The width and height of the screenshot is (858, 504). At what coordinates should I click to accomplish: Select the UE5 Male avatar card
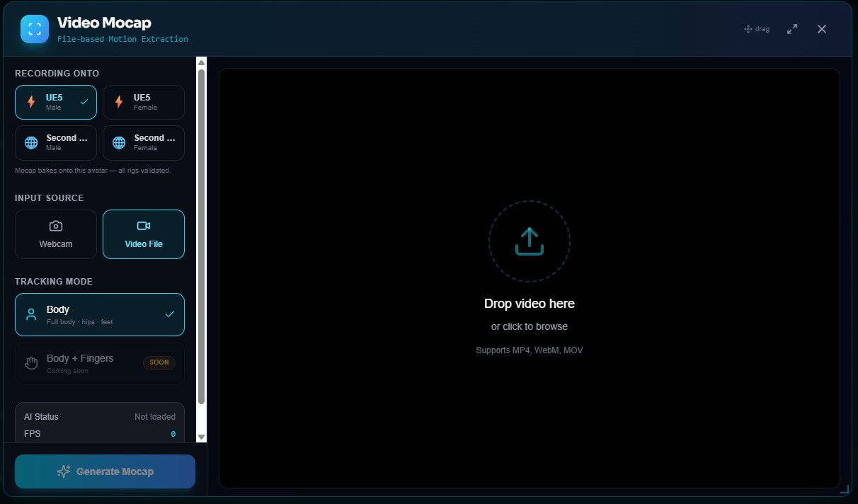pos(56,103)
